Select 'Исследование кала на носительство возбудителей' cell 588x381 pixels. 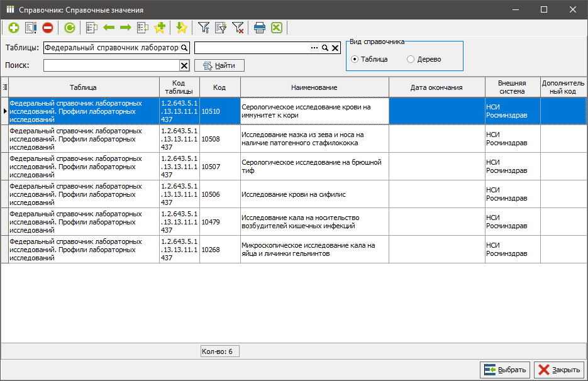pyautogui.click(x=314, y=222)
